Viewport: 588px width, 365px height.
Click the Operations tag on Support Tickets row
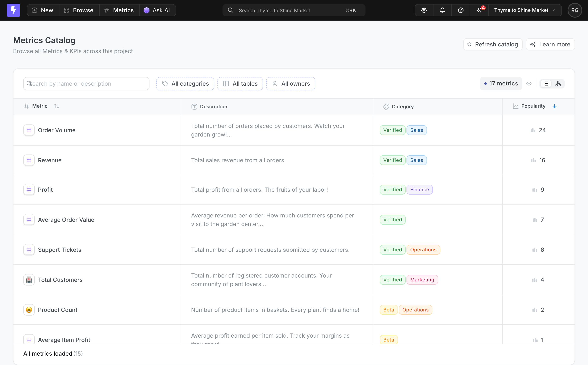(x=423, y=250)
